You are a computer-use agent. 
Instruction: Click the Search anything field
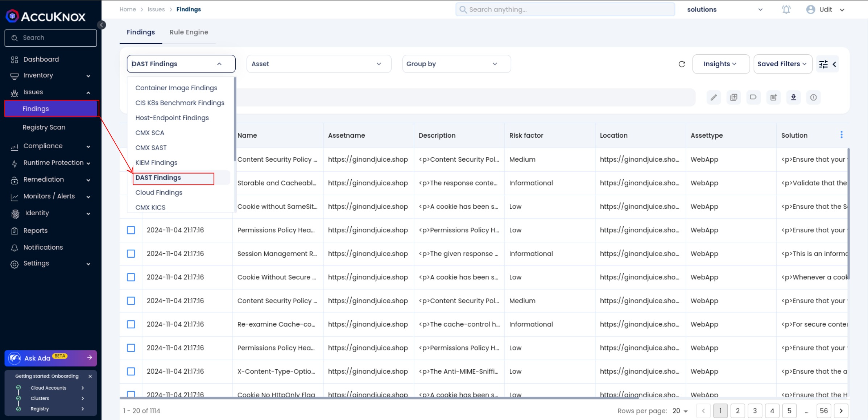coord(565,9)
